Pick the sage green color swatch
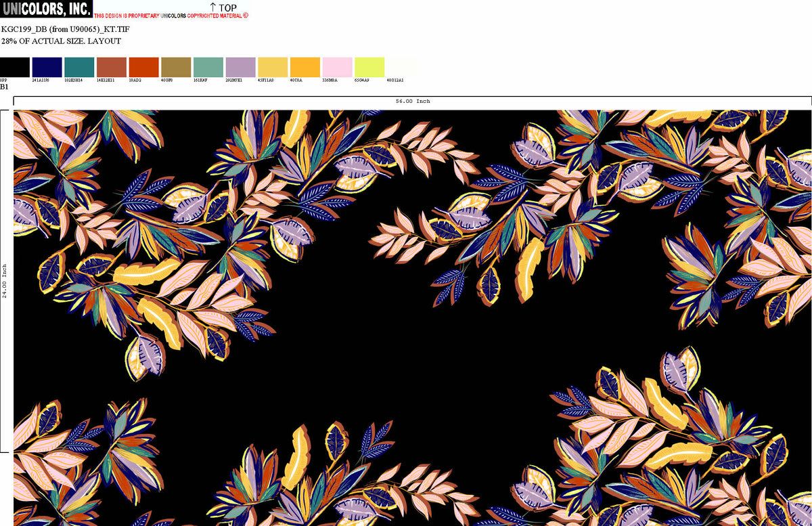This screenshot has height=526, width=812. click(208, 67)
